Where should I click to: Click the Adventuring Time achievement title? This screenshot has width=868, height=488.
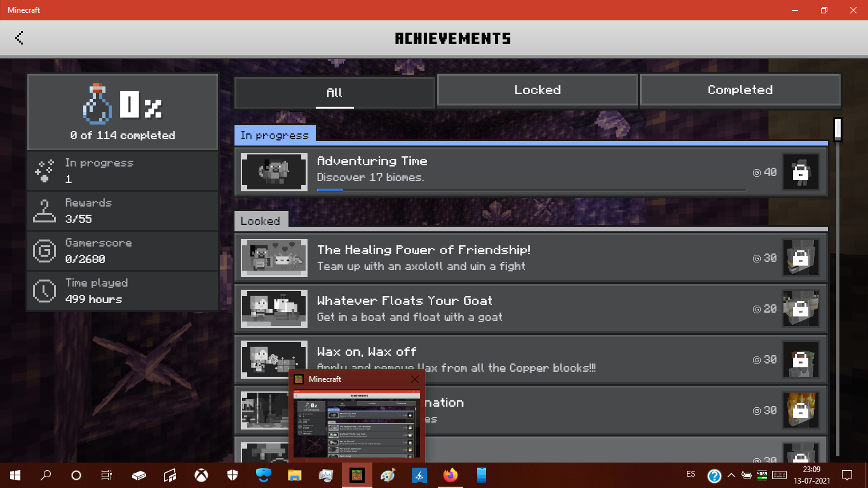point(372,161)
